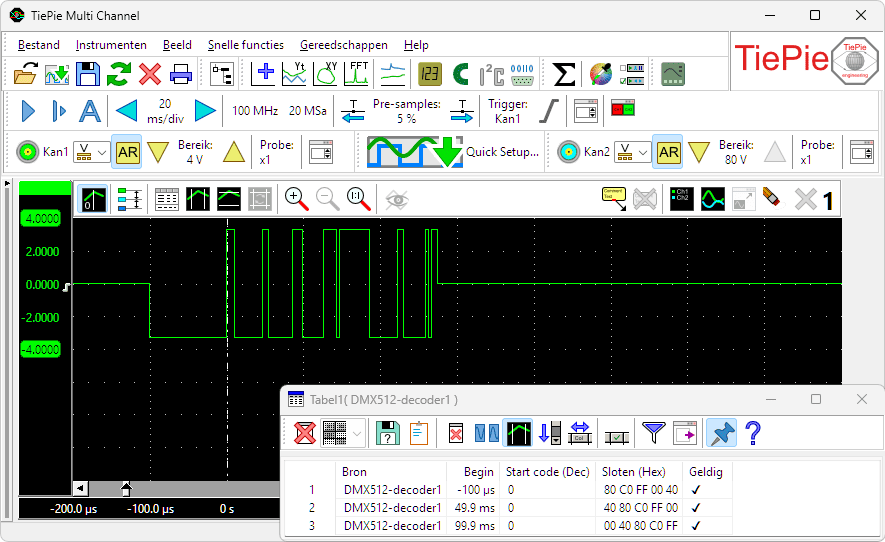Image resolution: width=885 pixels, height=542 pixels.
Task: Open the Instrumenten menu
Action: click(111, 45)
